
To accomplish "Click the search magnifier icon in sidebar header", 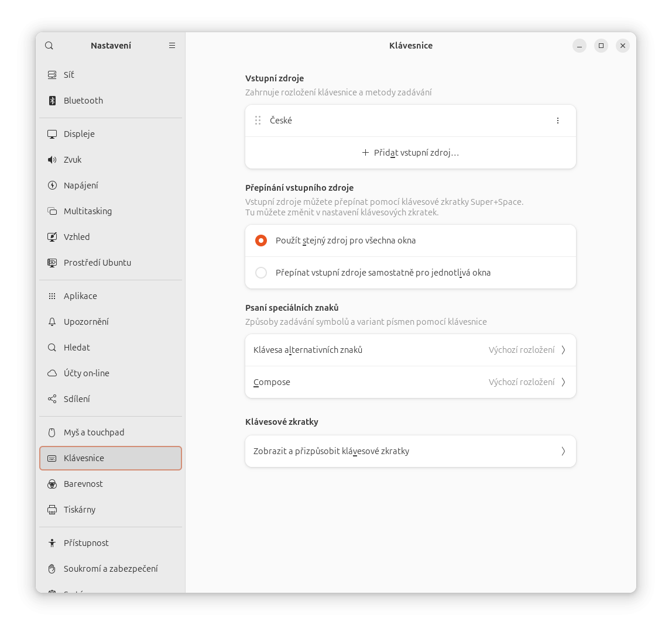I will (x=49, y=46).
